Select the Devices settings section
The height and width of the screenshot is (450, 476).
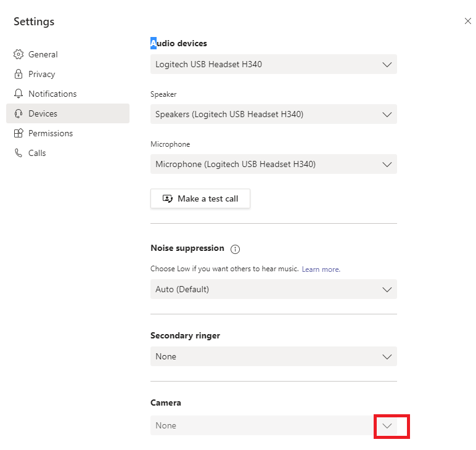coord(68,113)
